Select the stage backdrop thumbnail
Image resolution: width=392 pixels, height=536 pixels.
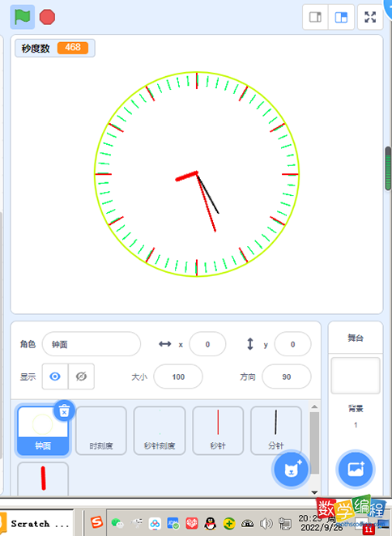point(356,376)
